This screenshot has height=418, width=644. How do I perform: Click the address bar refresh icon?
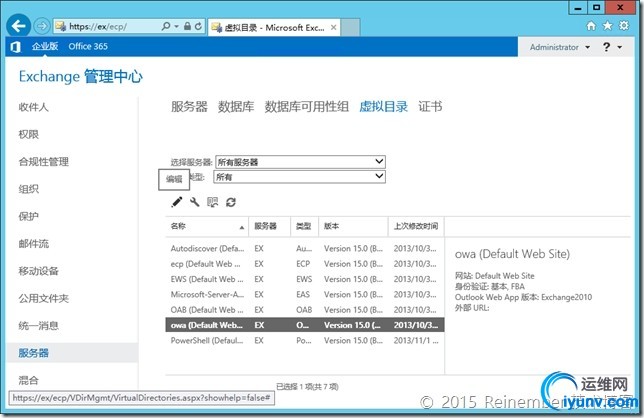(198, 26)
